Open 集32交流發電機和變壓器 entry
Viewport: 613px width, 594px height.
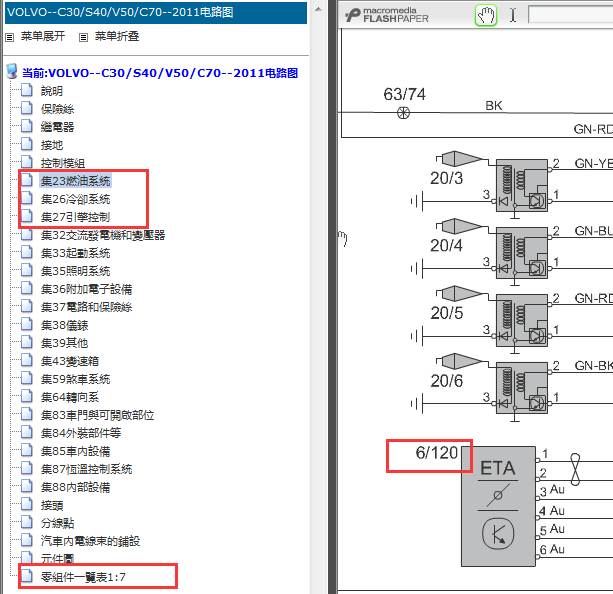[103, 235]
